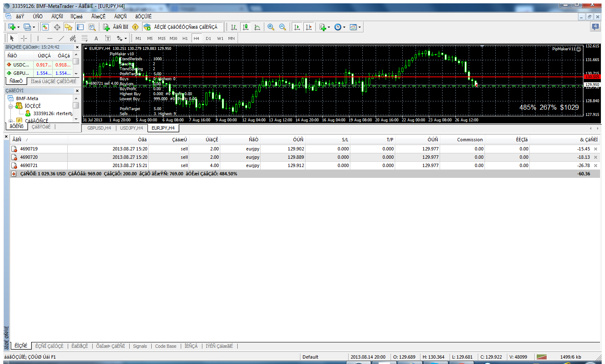Select the Equidistant Channel tool
This screenshot has height=364, width=605.
(73, 38)
